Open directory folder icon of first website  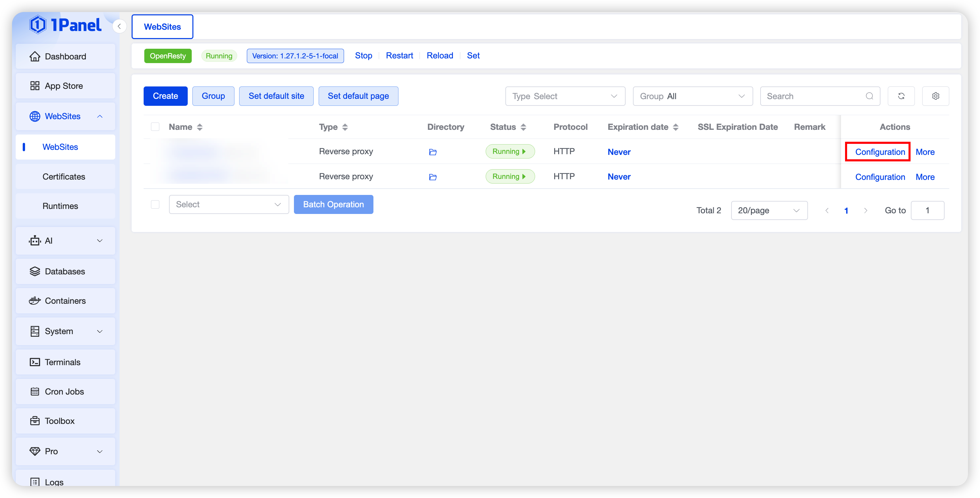point(433,152)
